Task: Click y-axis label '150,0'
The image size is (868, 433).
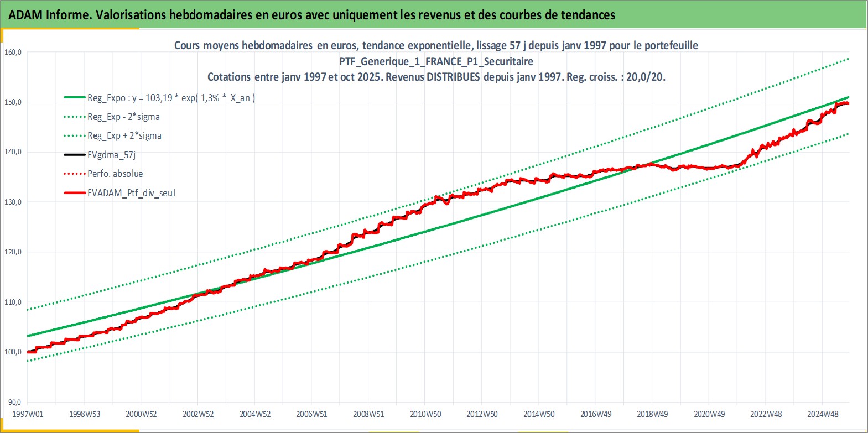Action: click(13, 102)
